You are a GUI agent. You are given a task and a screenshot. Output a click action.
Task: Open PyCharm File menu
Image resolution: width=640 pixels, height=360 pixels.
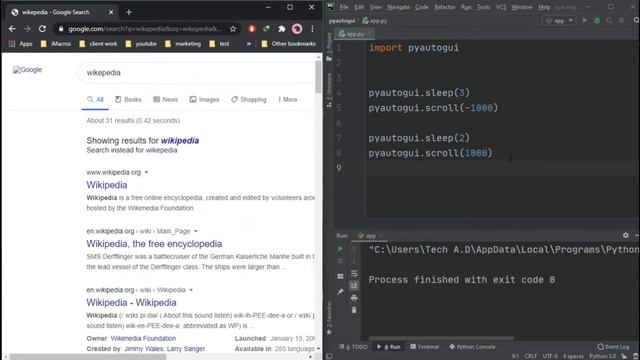[344, 7]
